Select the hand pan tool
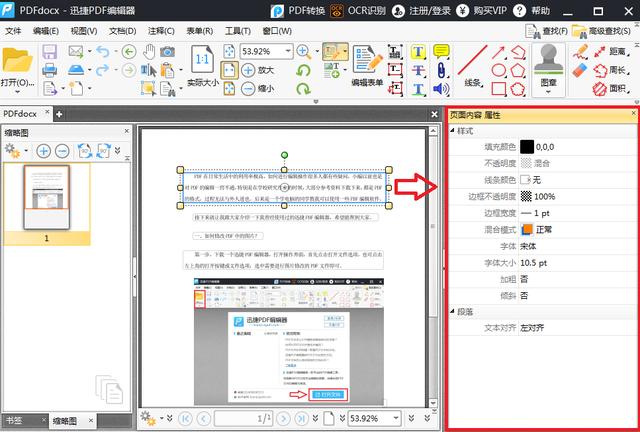 tap(149, 51)
